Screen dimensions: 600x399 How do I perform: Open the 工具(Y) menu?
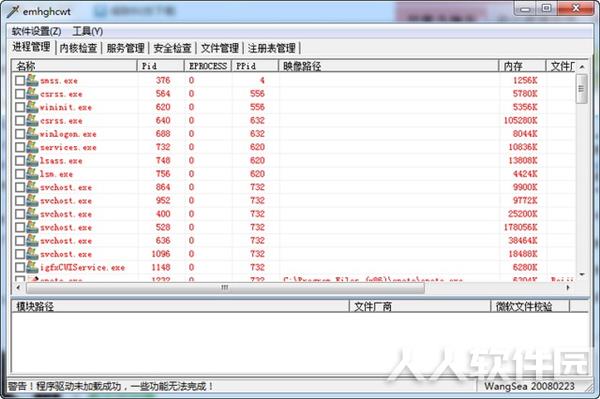88,31
